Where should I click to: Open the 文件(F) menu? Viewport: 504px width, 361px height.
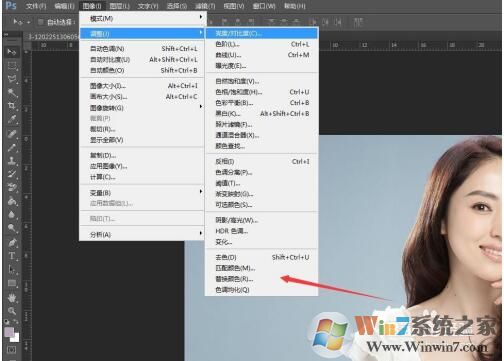(36, 6)
